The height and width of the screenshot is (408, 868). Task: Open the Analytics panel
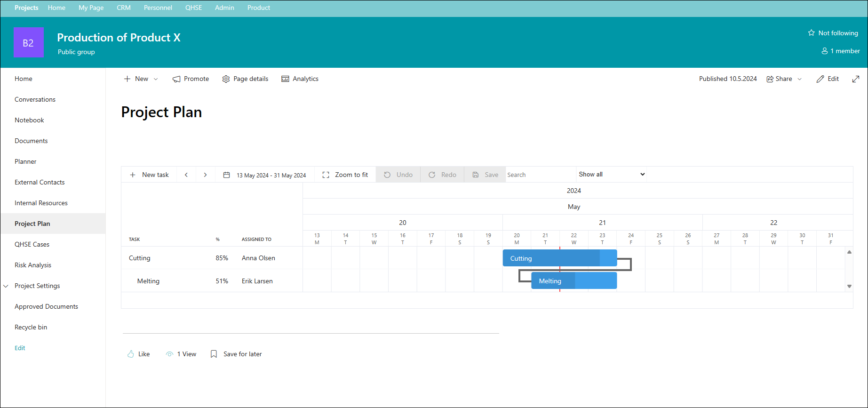click(300, 79)
